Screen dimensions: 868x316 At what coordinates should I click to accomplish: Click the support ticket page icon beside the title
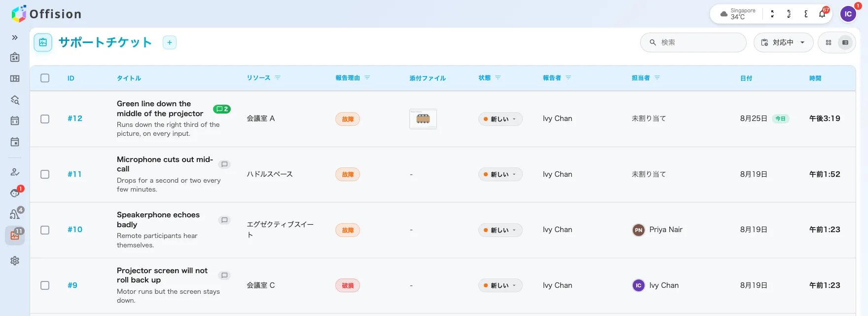pos(43,42)
